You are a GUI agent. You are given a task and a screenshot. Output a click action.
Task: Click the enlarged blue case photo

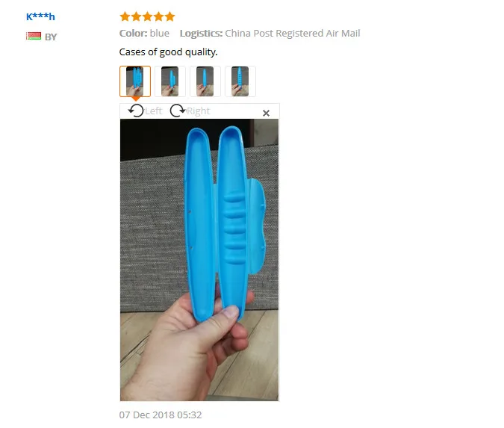pyautogui.click(x=199, y=260)
